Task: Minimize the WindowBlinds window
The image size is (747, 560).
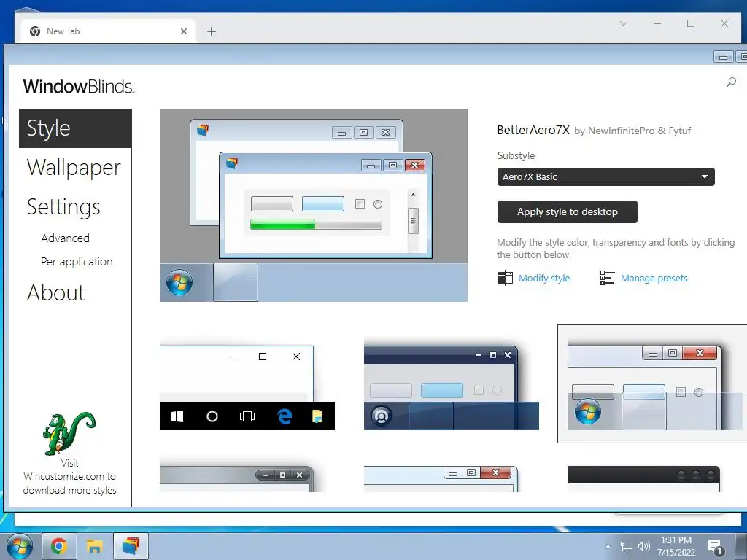Action: pyautogui.click(x=723, y=57)
